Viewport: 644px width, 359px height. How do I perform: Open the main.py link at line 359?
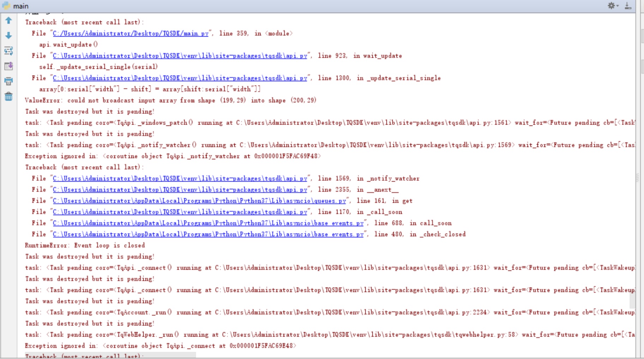click(x=131, y=34)
